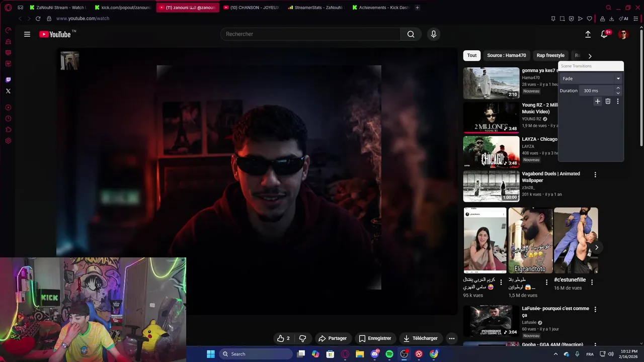Open options for LaFusée video

tap(595, 309)
